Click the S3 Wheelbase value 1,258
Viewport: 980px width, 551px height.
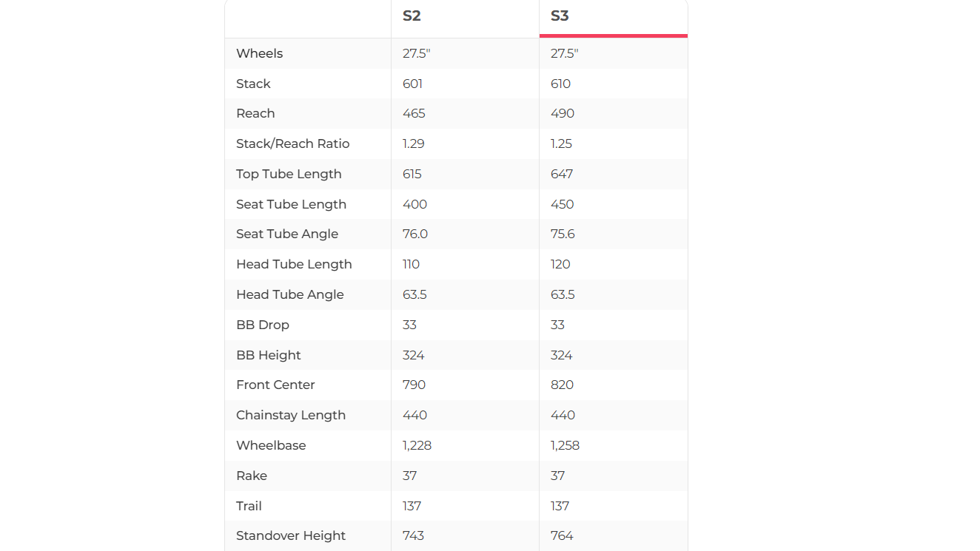pos(565,445)
